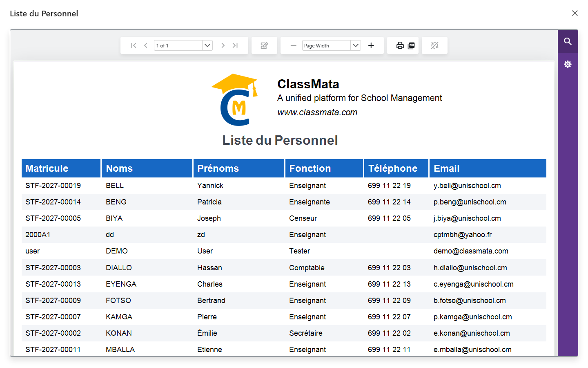Go to the previous report page
Screen dimensions: 588x368
pyautogui.click(x=146, y=45)
